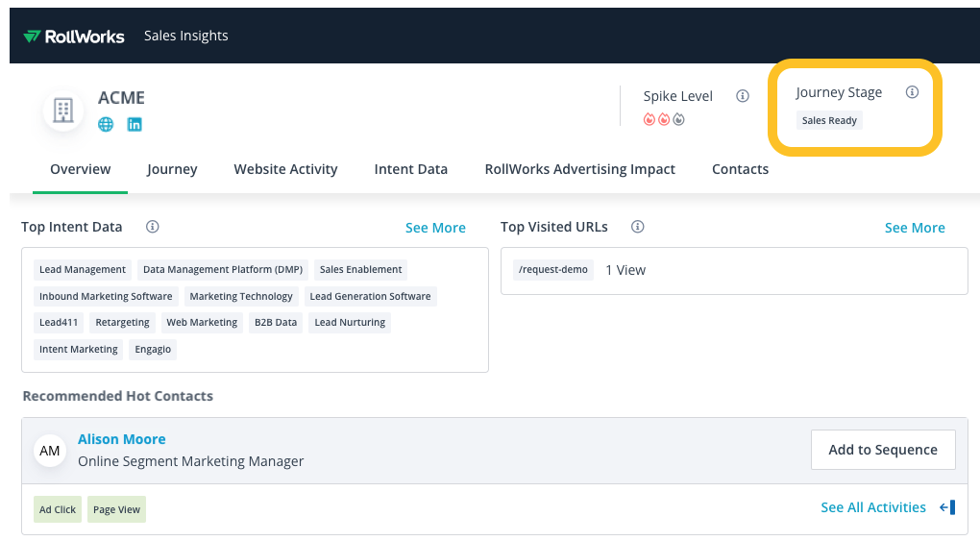Switch to the Overview tab

[x=80, y=169]
